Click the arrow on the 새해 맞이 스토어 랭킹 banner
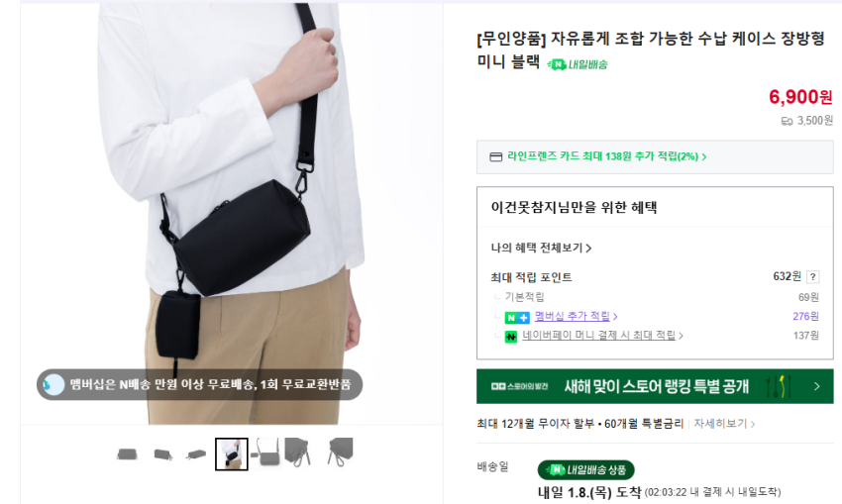 (x=817, y=386)
